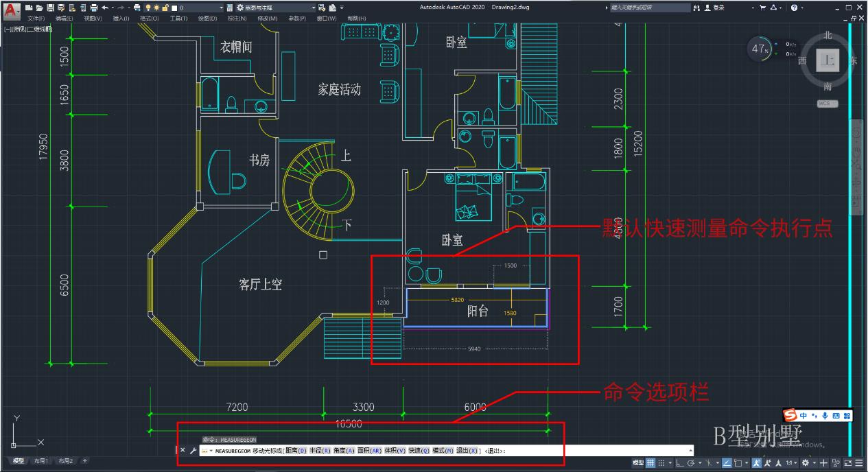
Task: Open the polar tracking dropdown arrow
Action: pyautogui.click(x=700, y=462)
